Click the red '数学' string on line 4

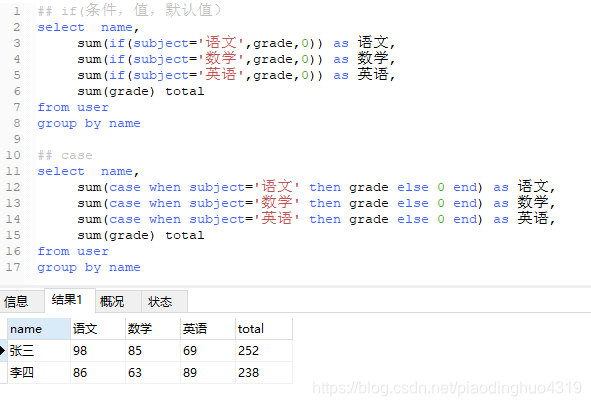(221, 59)
